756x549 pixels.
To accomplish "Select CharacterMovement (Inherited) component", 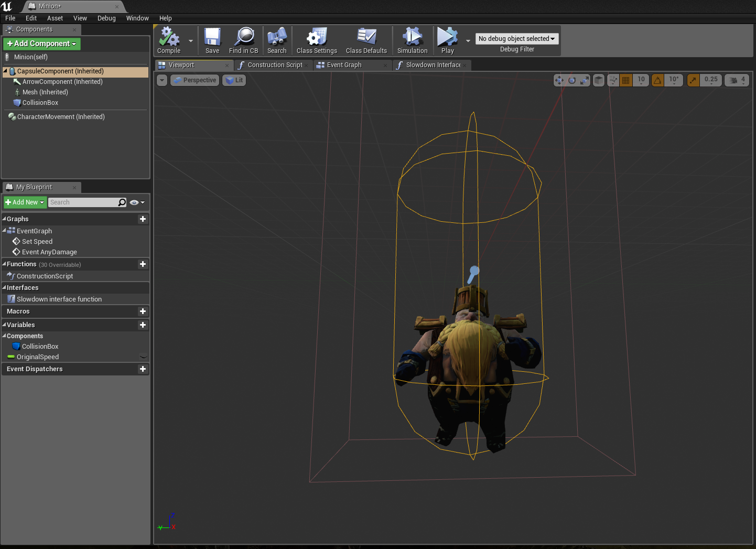I will pyautogui.click(x=61, y=117).
